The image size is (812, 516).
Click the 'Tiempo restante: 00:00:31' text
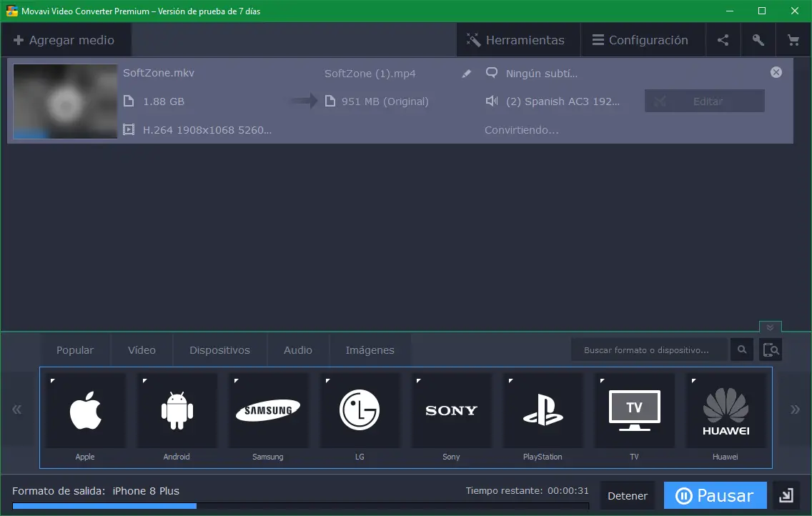coord(528,491)
